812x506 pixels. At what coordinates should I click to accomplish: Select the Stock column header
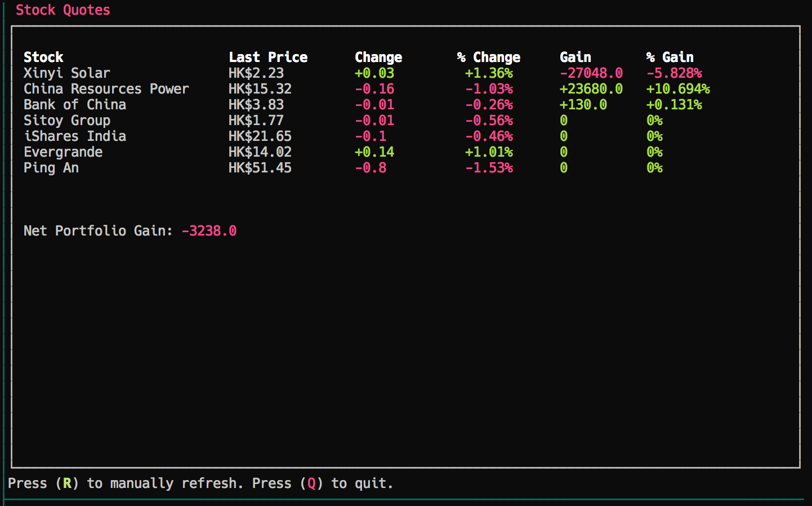(43, 57)
